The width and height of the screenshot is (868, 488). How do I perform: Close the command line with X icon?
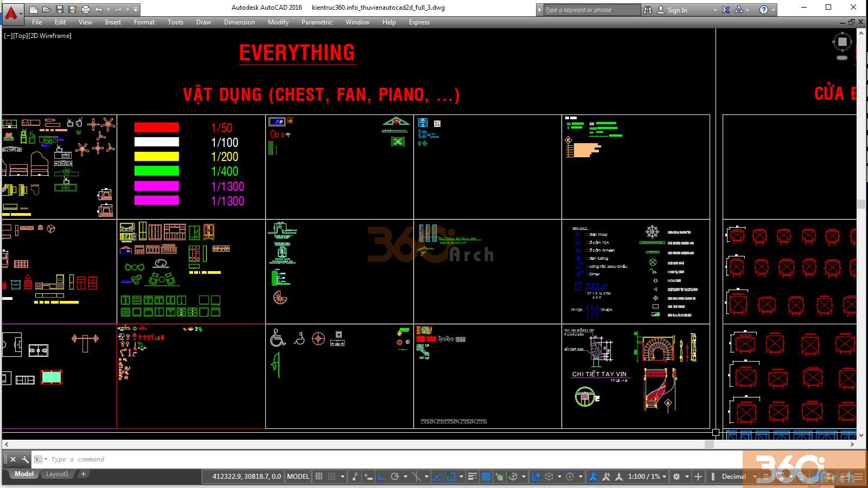tap(13, 459)
